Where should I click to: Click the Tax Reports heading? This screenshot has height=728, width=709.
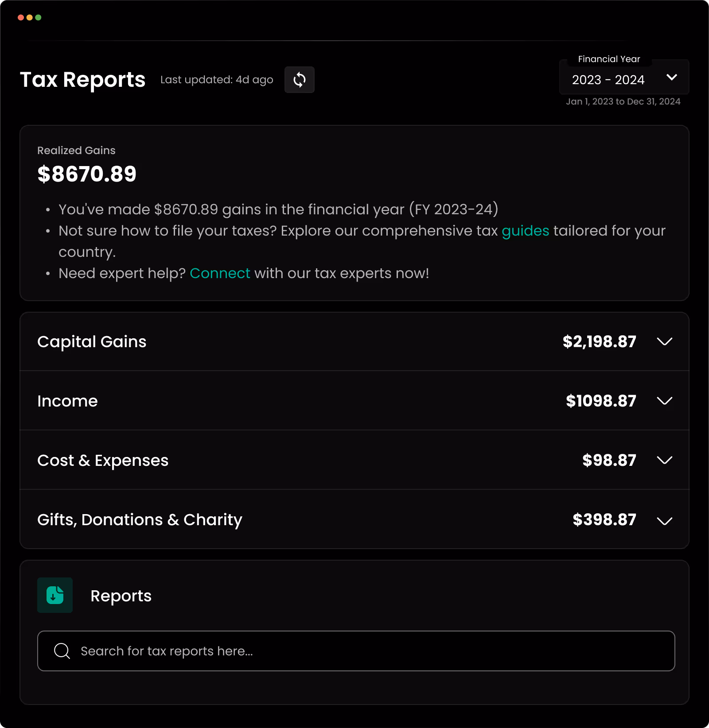tap(82, 80)
